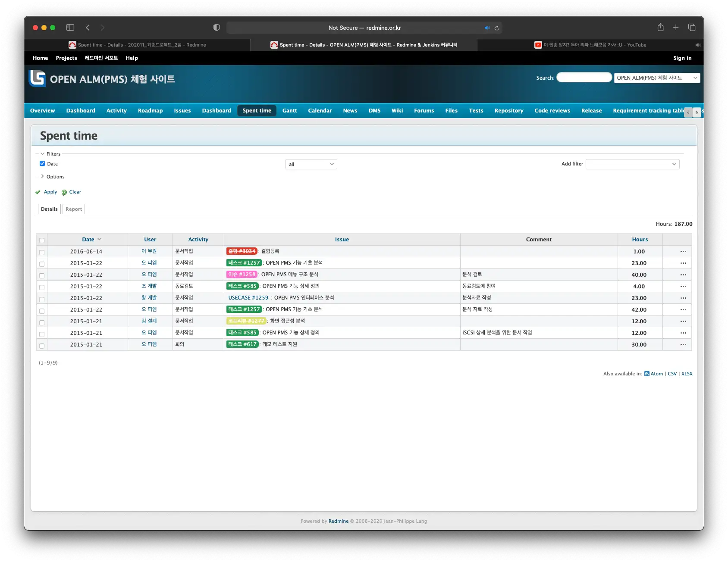
Task: Click the Sign in link
Action: 682,58
